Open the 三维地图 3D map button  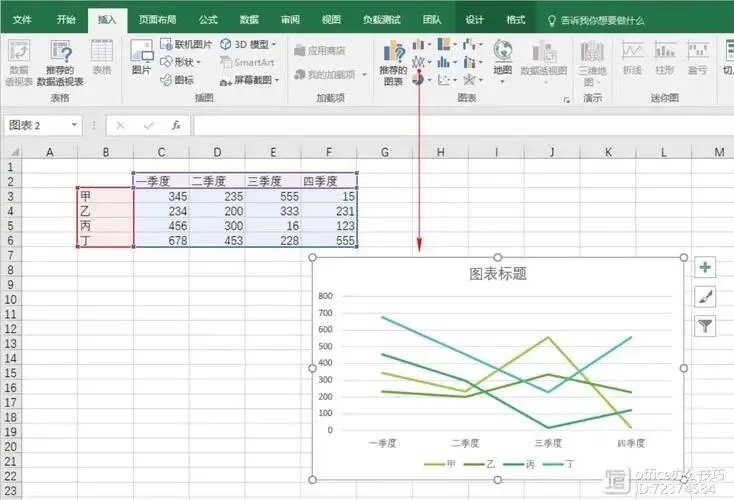click(592, 63)
